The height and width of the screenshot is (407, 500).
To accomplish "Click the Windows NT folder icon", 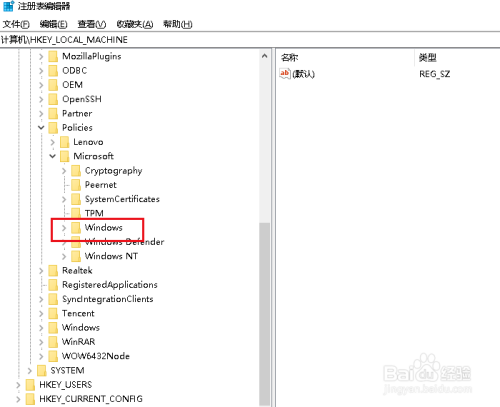I will [76, 256].
